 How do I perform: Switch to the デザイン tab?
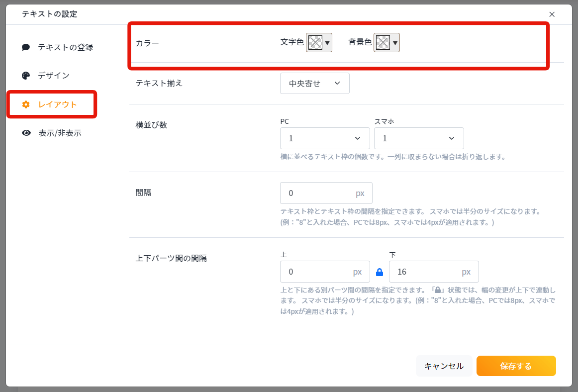[x=54, y=76]
